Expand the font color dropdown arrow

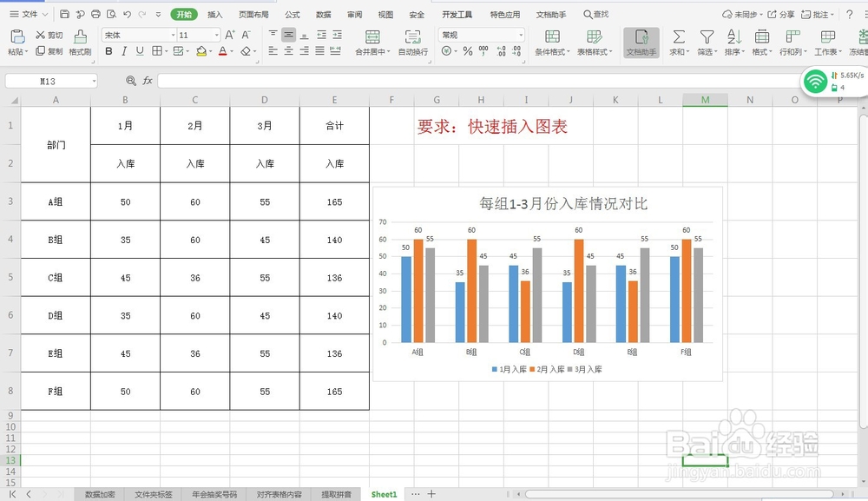(x=233, y=51)
